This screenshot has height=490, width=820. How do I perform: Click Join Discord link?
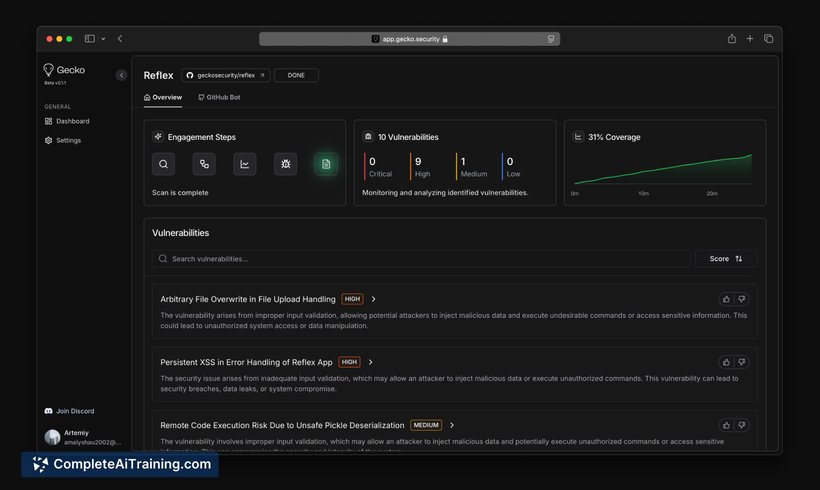click(70, 411)
